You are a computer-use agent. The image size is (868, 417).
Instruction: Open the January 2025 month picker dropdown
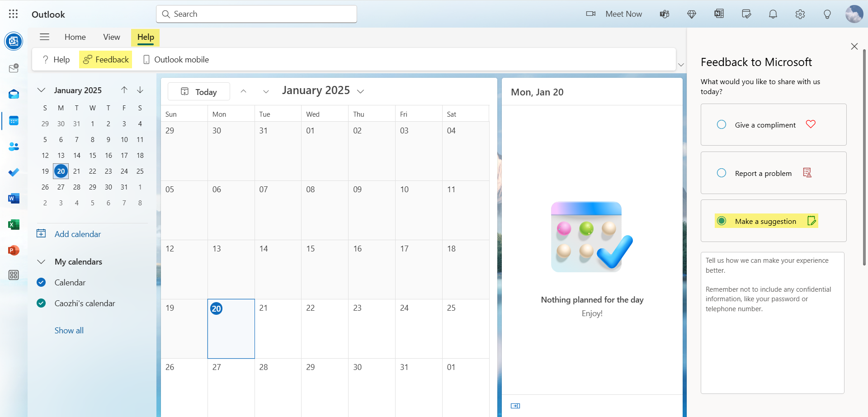coord(360,91)
